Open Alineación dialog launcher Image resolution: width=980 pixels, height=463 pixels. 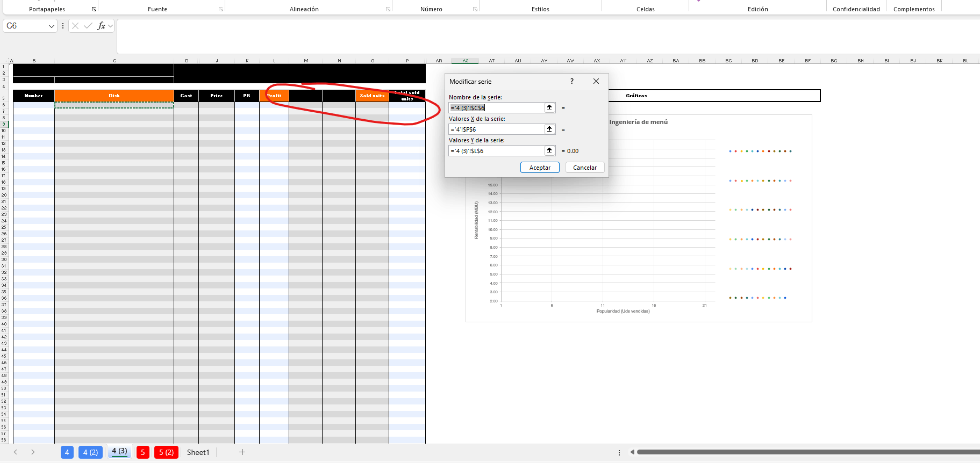[388, 9]
